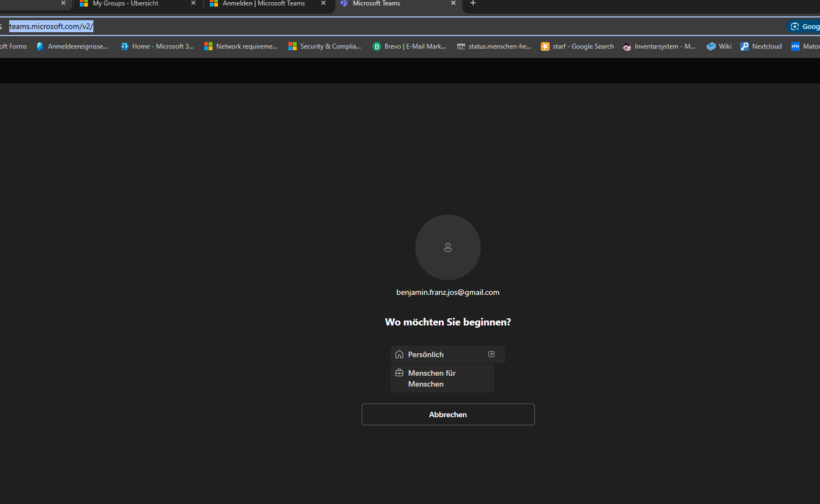The height and width of the screenshot is (504, 820).
Task: Switch to the Anmelden | Microsoft Teams tab
Action: 263,3
